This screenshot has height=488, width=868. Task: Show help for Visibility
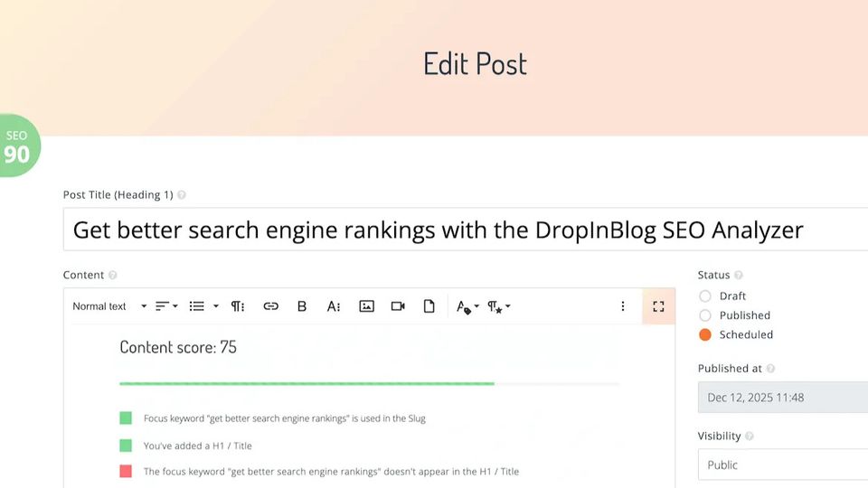point(750,436)
